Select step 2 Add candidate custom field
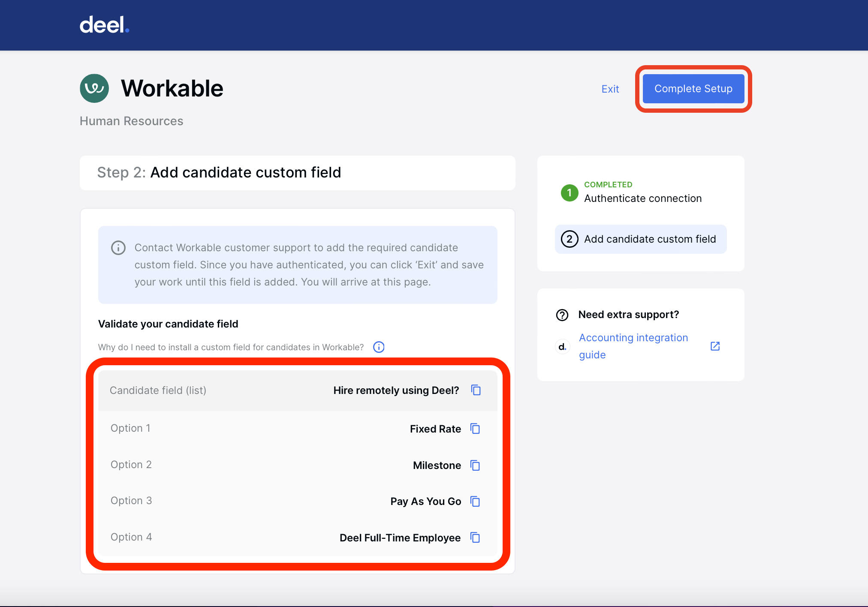Screen dimensions: 868x607 (641, 239)
